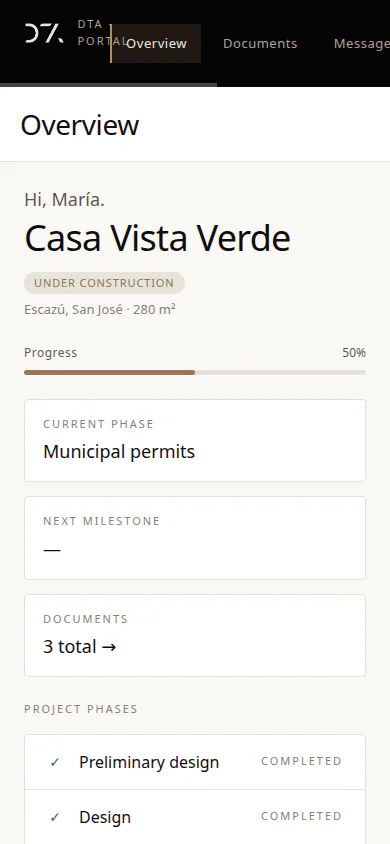The height and width of the screenshot is (844, 390).
Task: Open the Documents 3 total card
Action: 195,636
